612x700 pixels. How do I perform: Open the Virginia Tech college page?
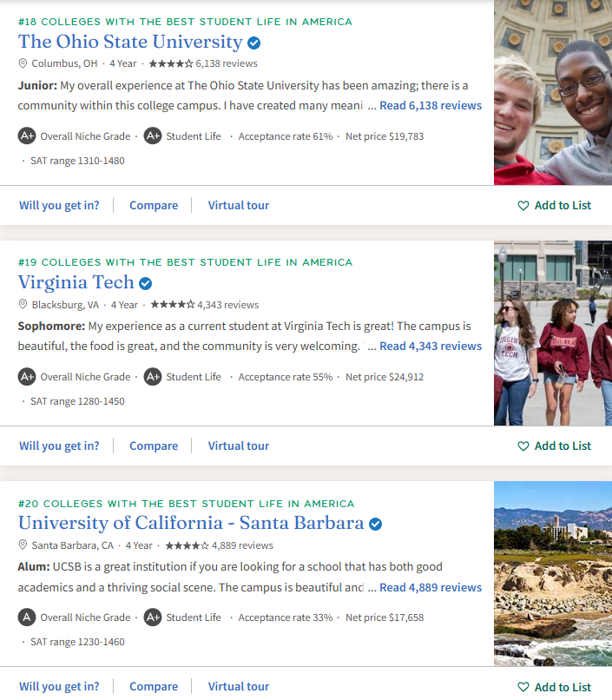click(x=76, y=282)
